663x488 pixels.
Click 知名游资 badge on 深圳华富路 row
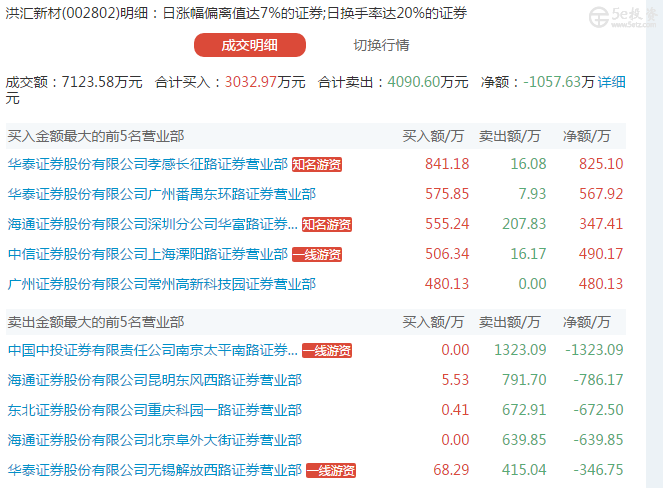327,224
